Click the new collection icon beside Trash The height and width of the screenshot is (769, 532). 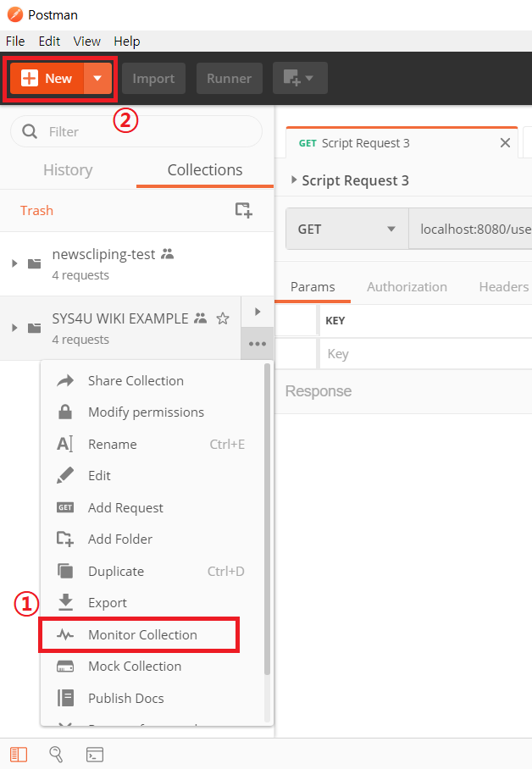click(243, 210)
